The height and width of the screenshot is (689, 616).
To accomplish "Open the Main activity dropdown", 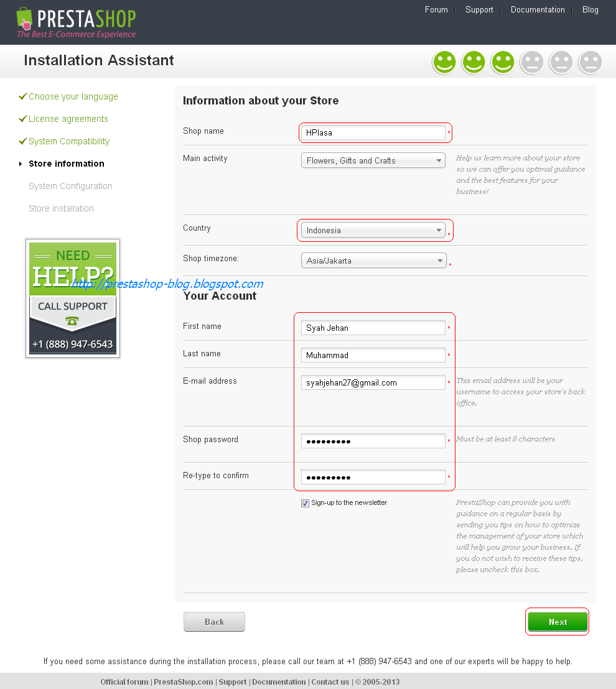I will 373,160.
